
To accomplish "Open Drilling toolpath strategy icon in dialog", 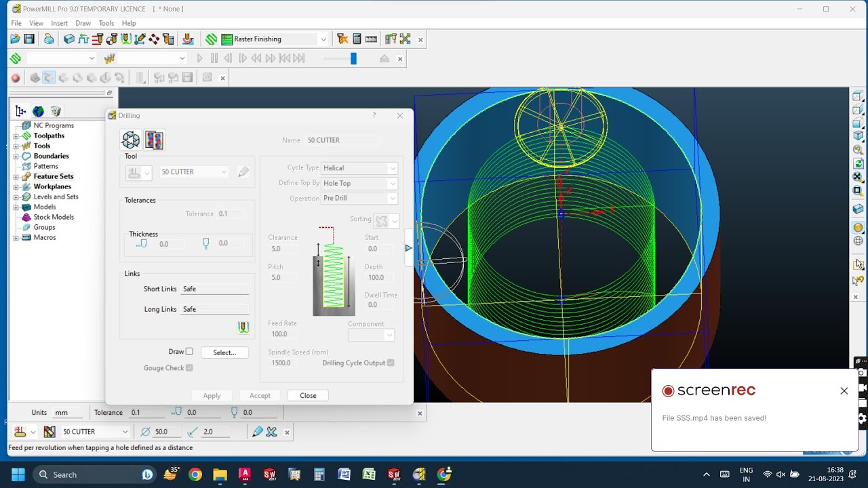I will coord(131,140).
